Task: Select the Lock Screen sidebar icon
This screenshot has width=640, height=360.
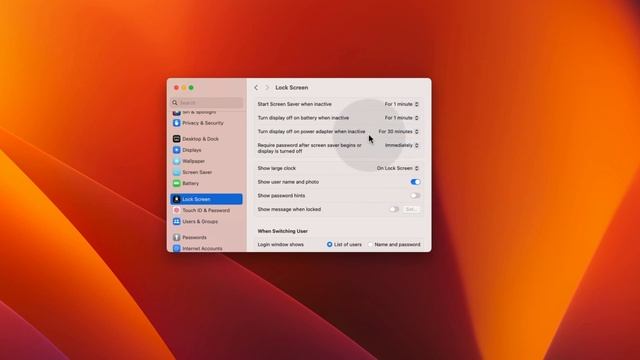Action: [176, 199]
